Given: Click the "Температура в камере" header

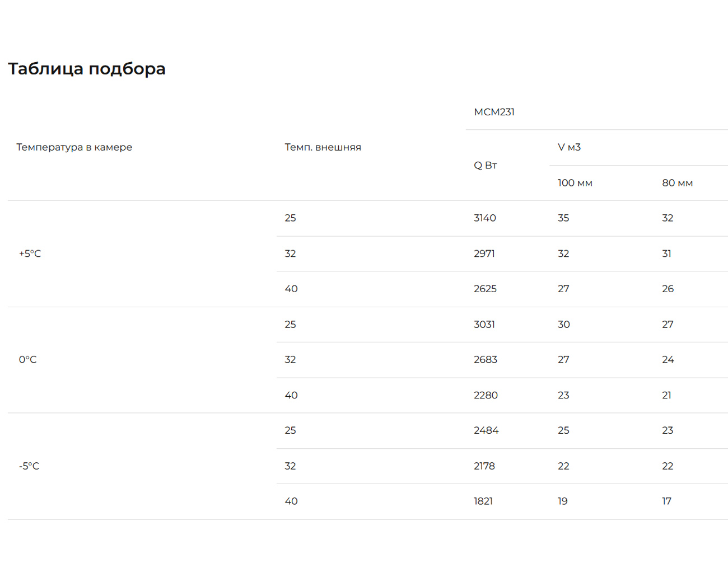Looking at the screenshot, I should coord(74,147).
